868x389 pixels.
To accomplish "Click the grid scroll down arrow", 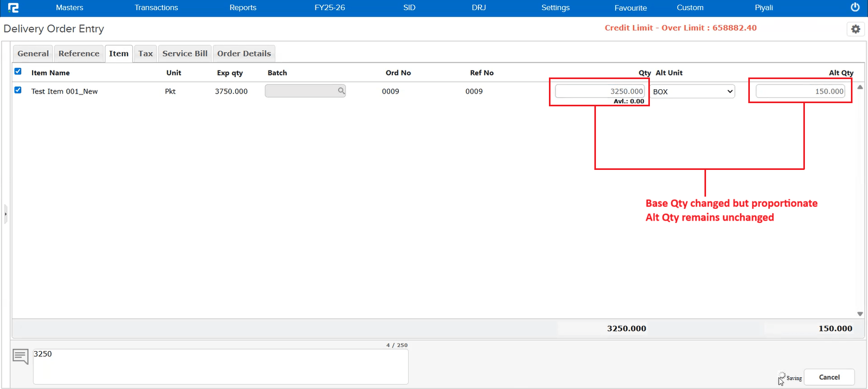I will click(860, 314).
